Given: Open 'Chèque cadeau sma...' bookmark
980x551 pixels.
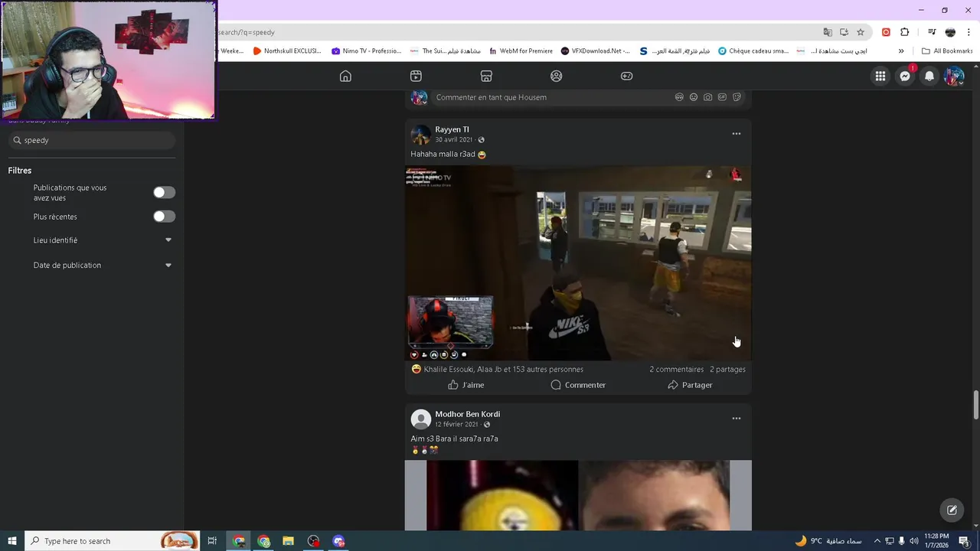Looking at the screenshot, I should [x=753, y=51].
